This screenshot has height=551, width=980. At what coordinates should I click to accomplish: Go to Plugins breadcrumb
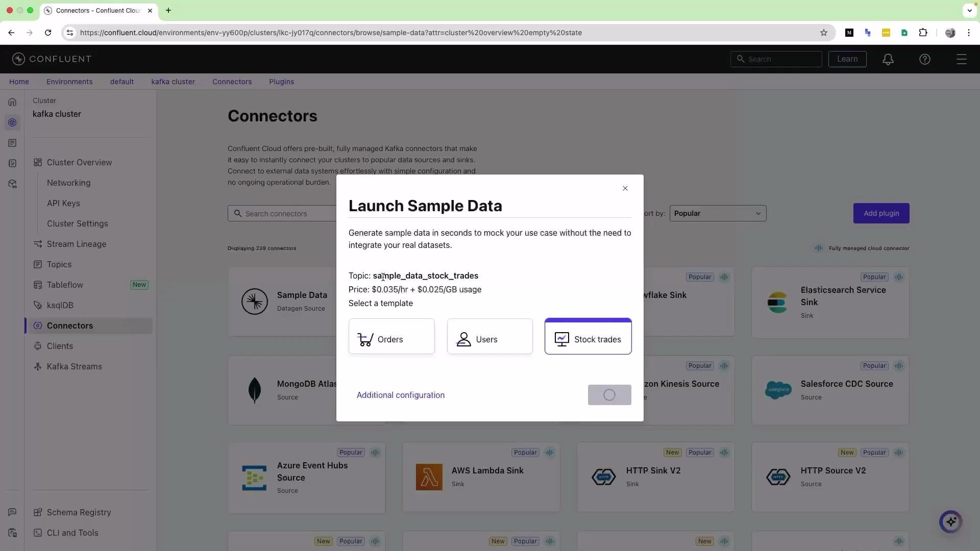tap(282, 82)
